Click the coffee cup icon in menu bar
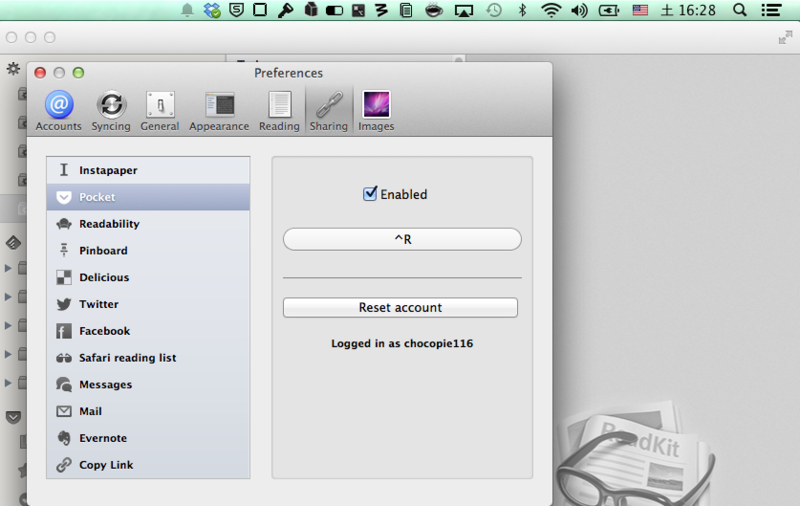The height and width of the screenshot is (506, 800). tap(434, 10)
